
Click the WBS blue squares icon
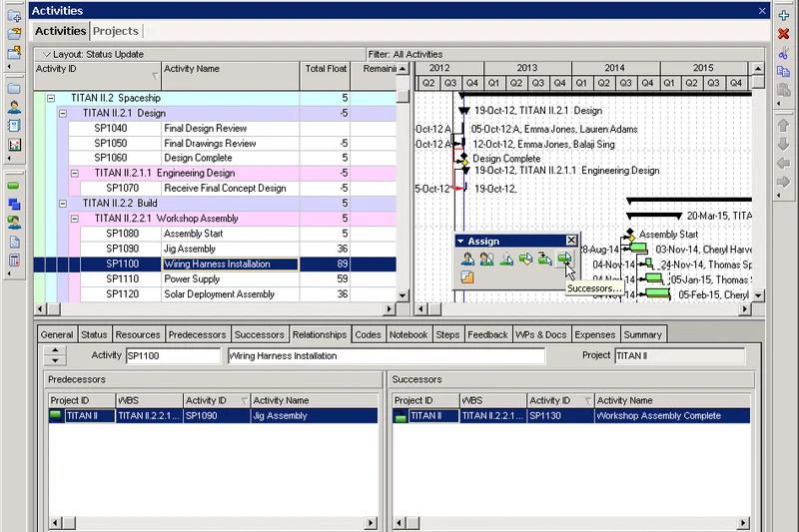[14, 205]
